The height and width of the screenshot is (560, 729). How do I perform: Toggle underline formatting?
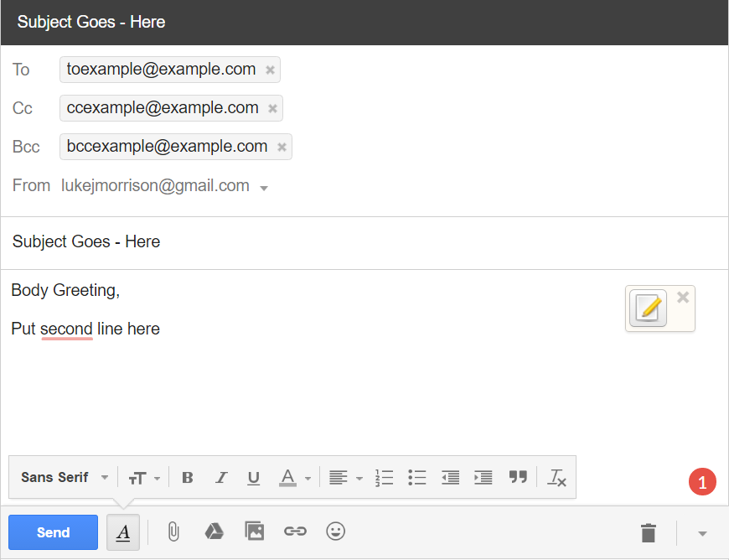253,477
